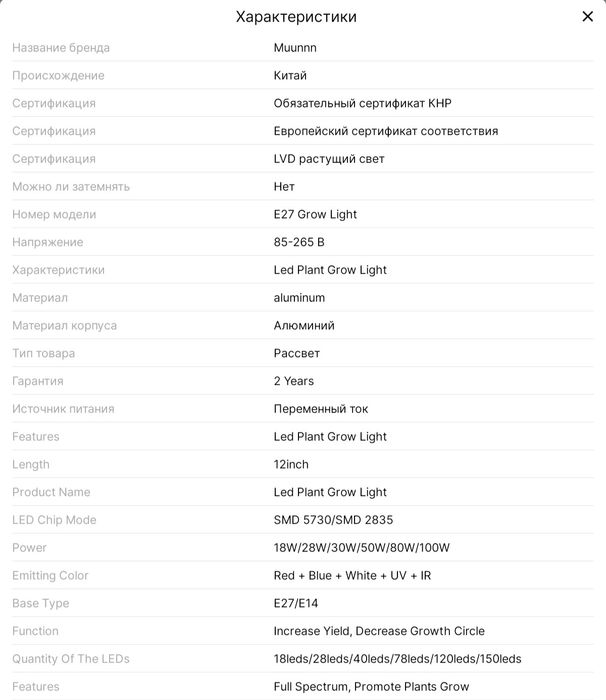Click the Можно ли затемнять label

[71, 187]
